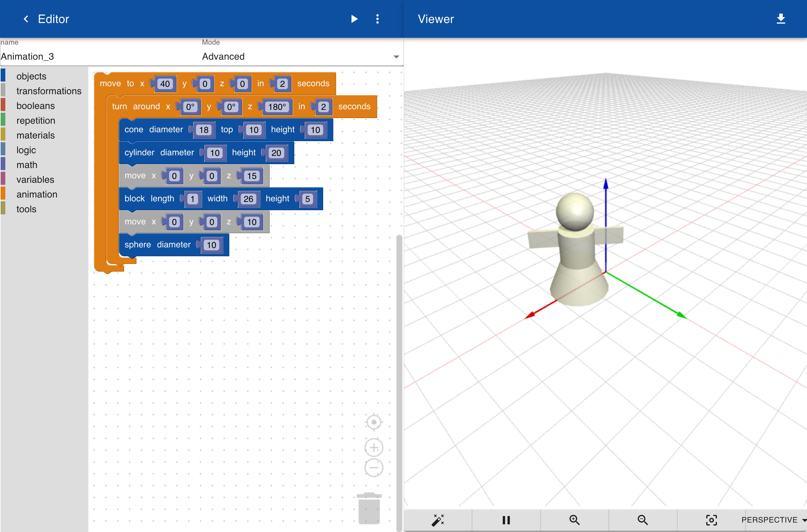
Task: Select the x value 40 in move to block
Action: coord(165,84)
